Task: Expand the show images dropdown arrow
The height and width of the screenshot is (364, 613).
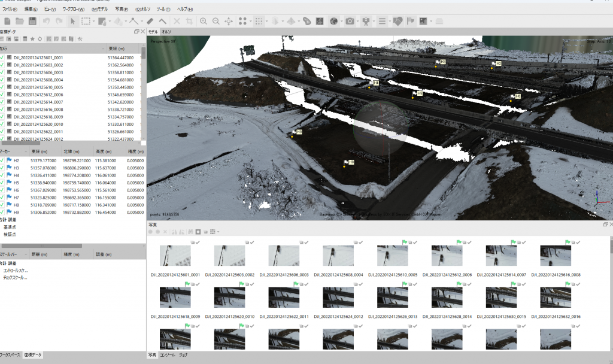Action: [x=431, y=22]
